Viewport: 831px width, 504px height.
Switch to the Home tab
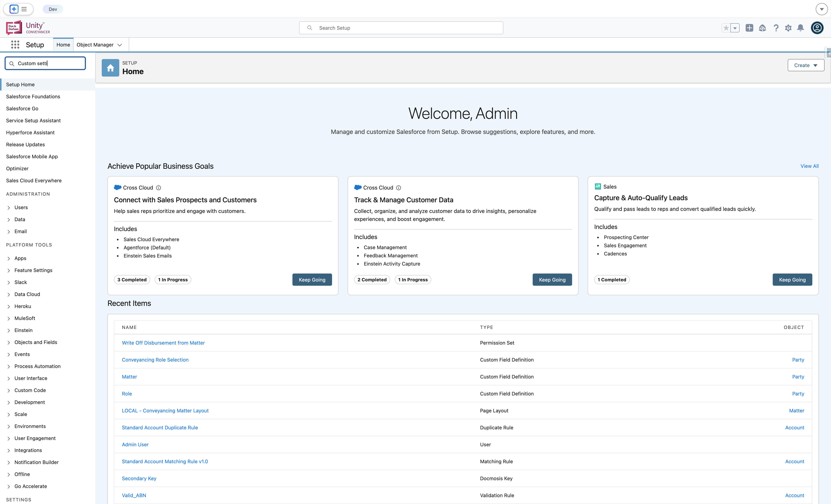click(x=63, y=45)
